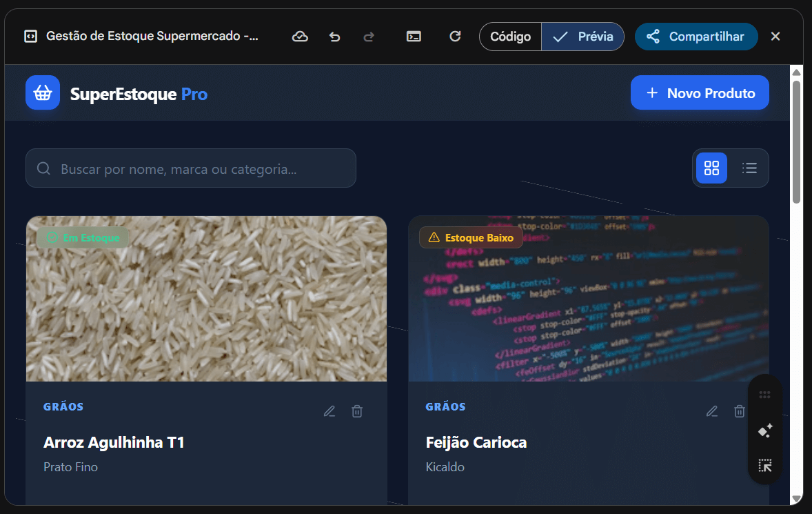This screenshot has width=812, height=514.
Task: Switch to grid view layout
Action: tap(711, 168)
